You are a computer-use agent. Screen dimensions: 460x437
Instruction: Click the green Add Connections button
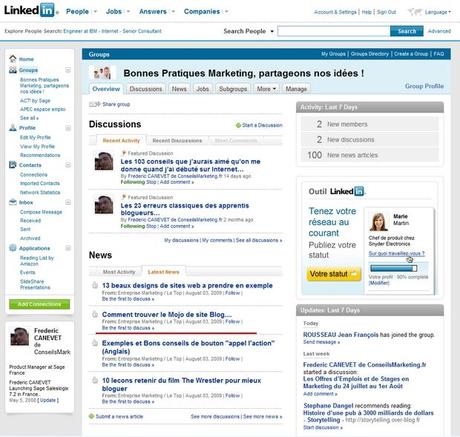pos(39,304)
